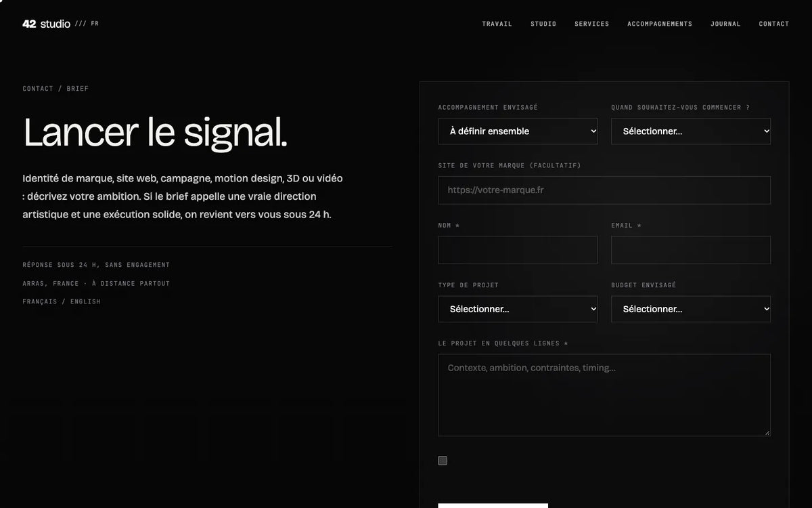Click the 42 studio logo

(46, 24)
